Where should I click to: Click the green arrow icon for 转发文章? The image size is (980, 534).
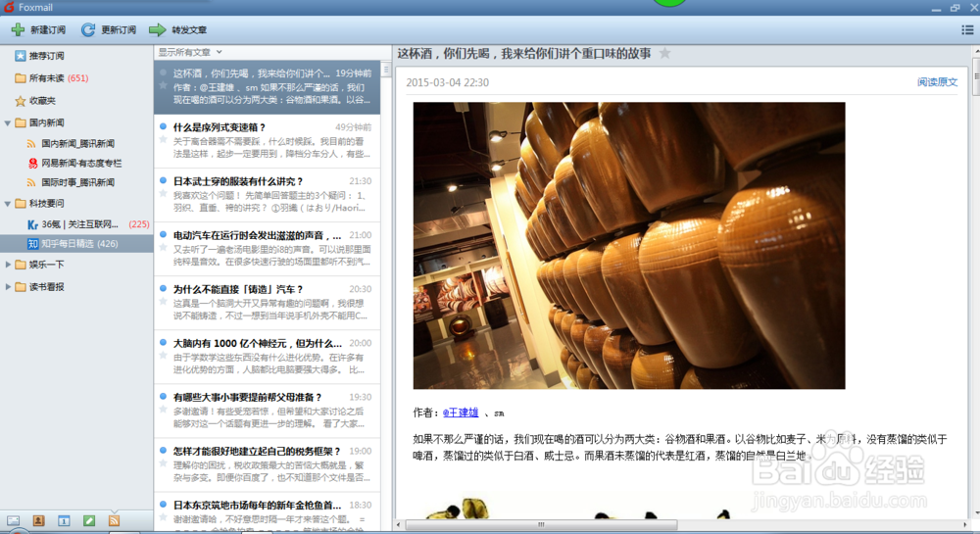[158, 29]
